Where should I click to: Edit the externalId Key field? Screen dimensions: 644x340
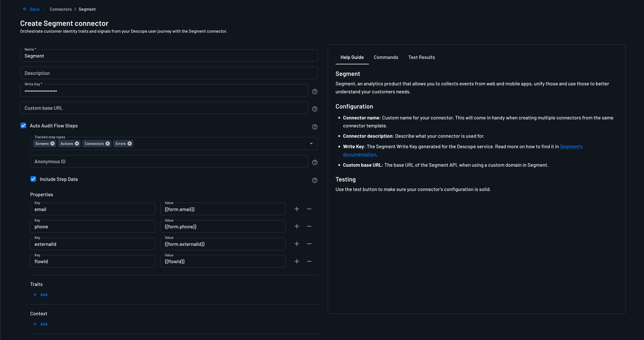point(93,244)
